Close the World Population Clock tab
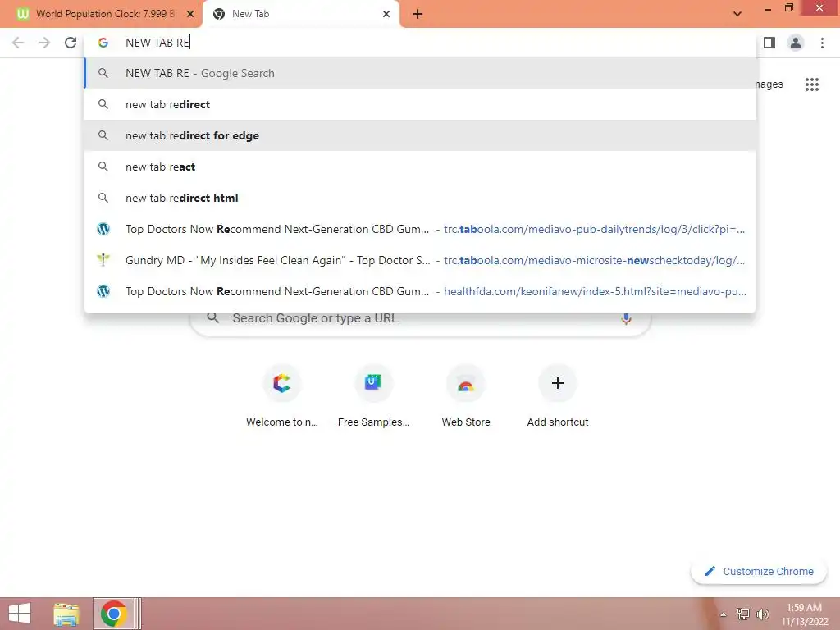The height and width of the screenshot is (630, 840). (x=189, y=15)
